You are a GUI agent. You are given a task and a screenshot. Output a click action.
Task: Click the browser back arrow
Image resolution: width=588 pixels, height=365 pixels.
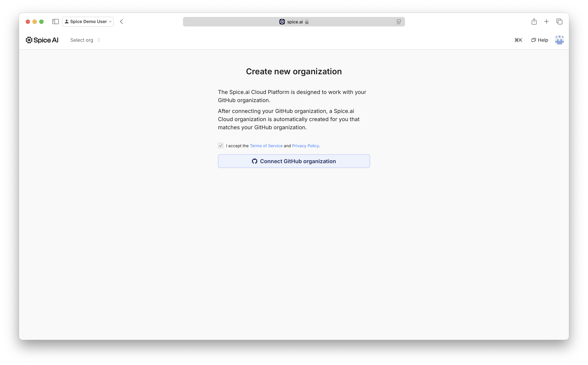click(x=122, y=22)
